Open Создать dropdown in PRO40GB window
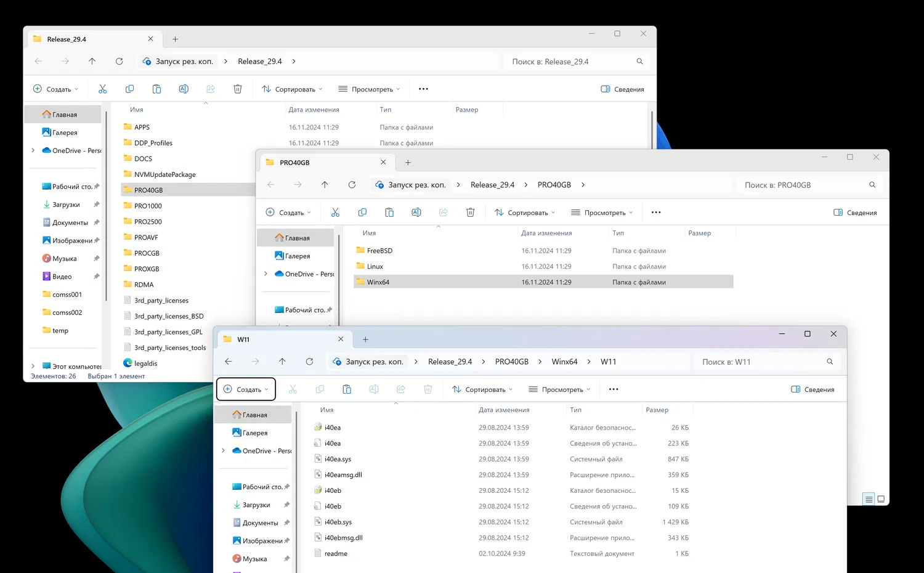Viewport: 924px width, 573px height. point(288,213)
